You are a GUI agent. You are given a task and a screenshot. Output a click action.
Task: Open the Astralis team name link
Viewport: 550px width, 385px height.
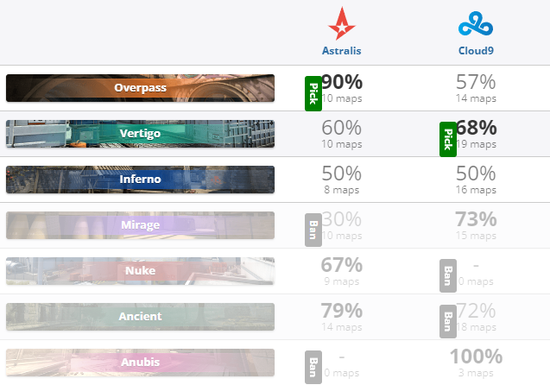(x=342, y=51)
